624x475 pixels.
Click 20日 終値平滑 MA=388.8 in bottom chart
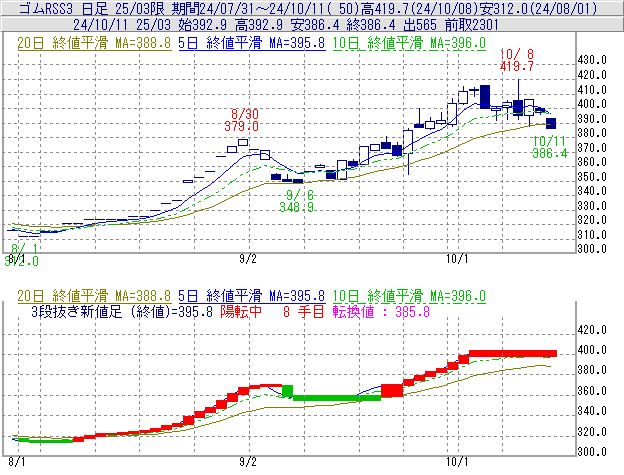pyautogui.click(x=94, y=296)
